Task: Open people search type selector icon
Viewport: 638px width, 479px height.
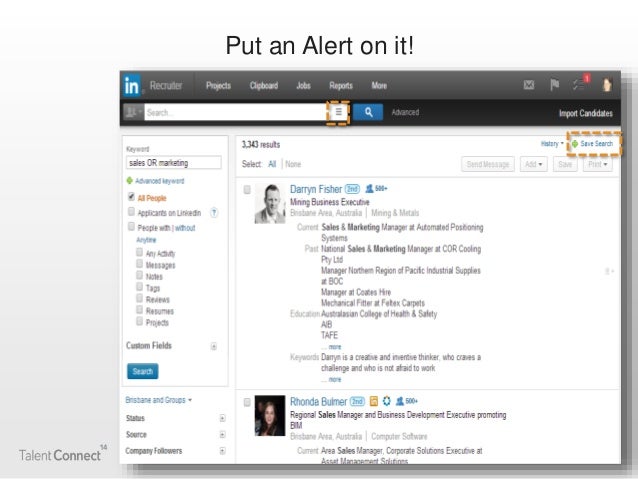Action: [x=133, y=112]
